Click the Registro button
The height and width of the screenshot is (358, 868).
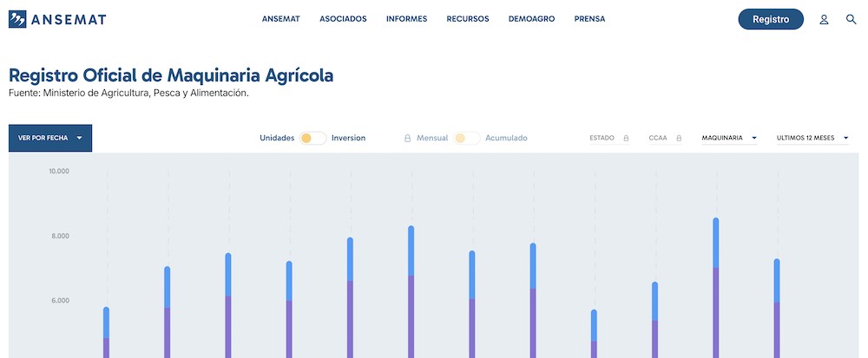771,19
